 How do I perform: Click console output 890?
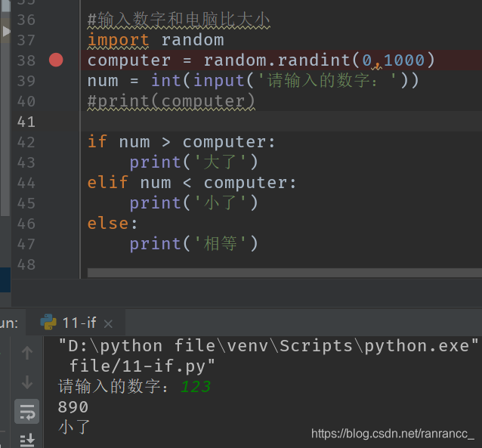tap(73, 407)
